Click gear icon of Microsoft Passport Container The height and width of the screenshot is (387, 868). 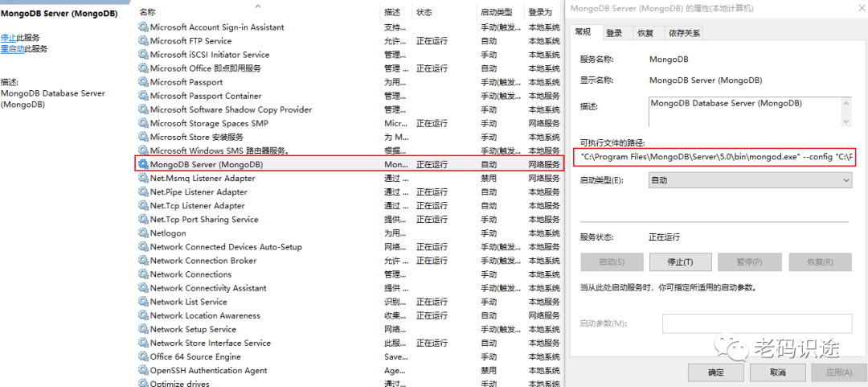point(143,96)
